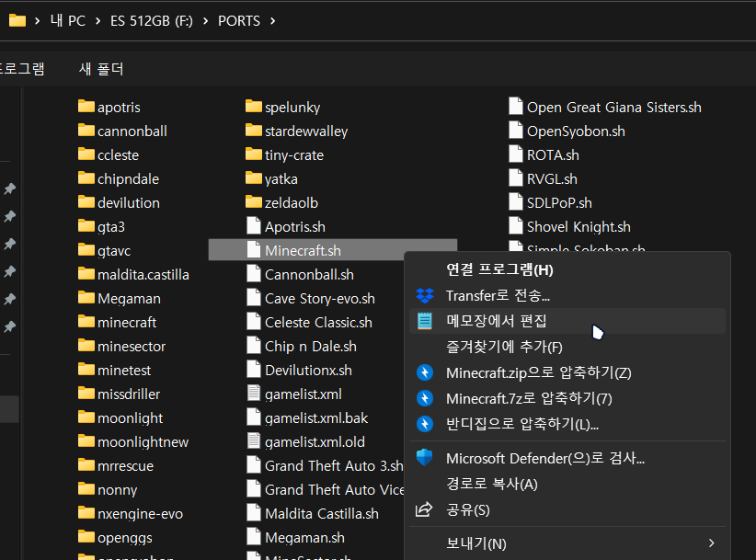This screenshot has height=560, width=756.
Task: Select the zeldaolb folder icon
Action: point(254,202)
